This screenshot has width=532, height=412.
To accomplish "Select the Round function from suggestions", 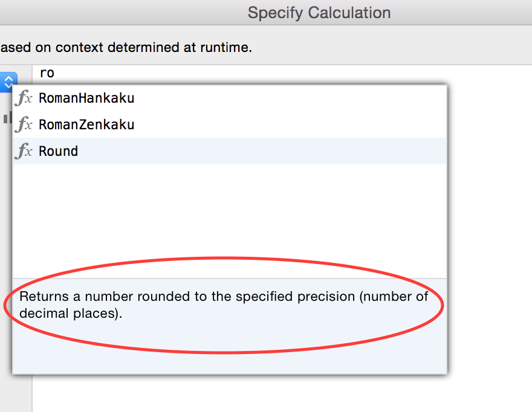I will 58,151.
